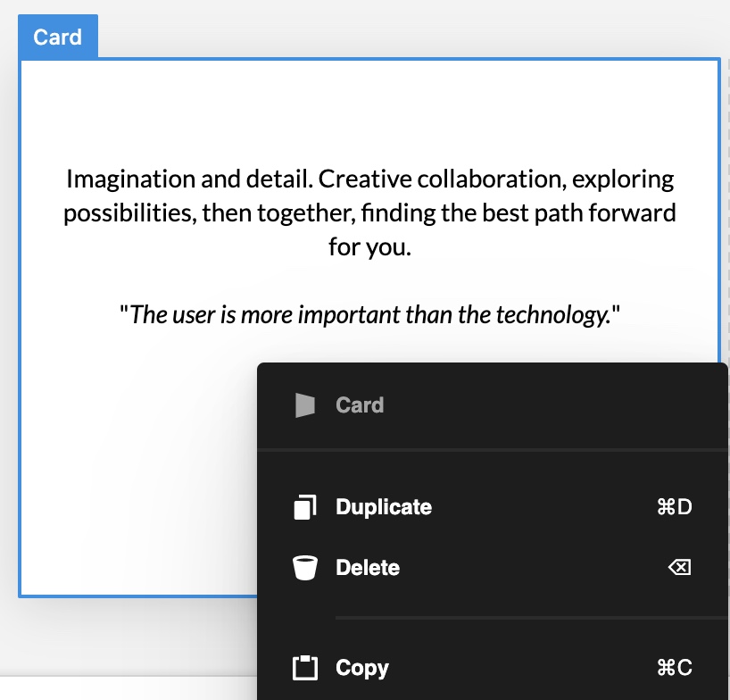The image size is (730, 700).
Task: Click the backspace key icon beside Delete
Action: pos(679,568)
